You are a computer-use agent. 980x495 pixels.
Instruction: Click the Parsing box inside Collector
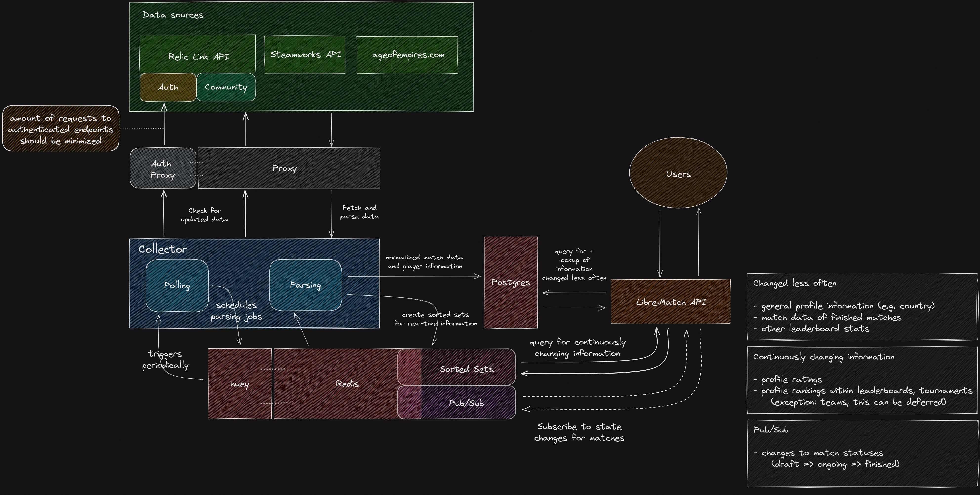pos(306,285)
